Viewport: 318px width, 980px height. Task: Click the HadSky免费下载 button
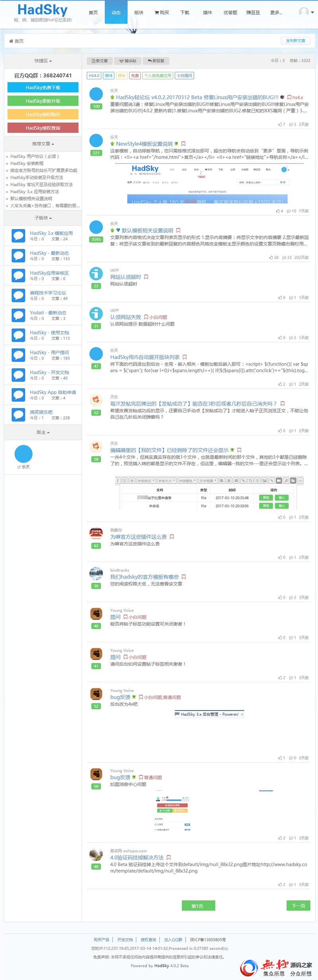(x=43, y=87)
